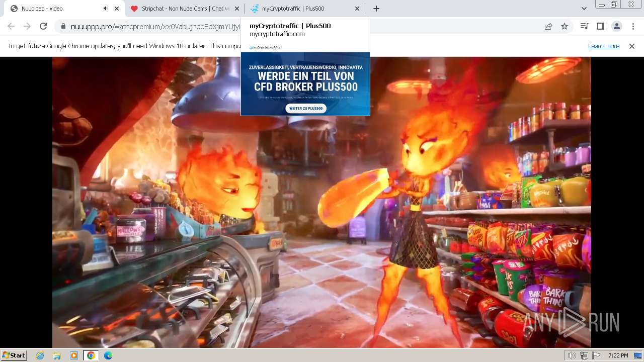
Task: Open File Explorer from the taskbar
Action: point(57,355)
